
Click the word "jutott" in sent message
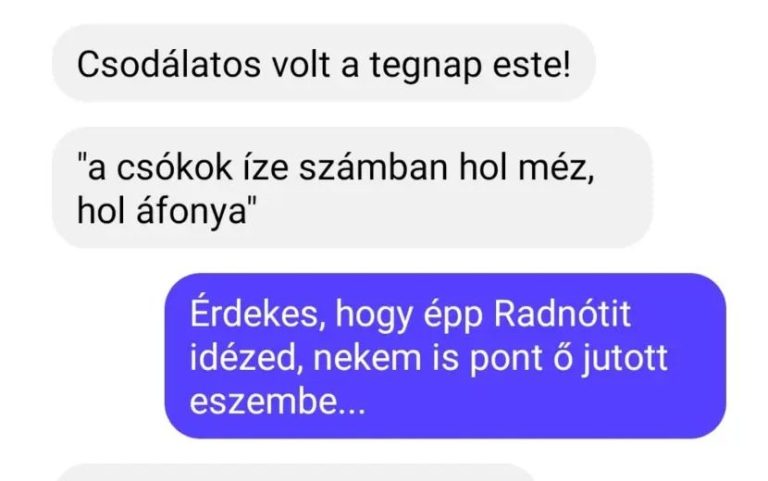pos(624,359)
